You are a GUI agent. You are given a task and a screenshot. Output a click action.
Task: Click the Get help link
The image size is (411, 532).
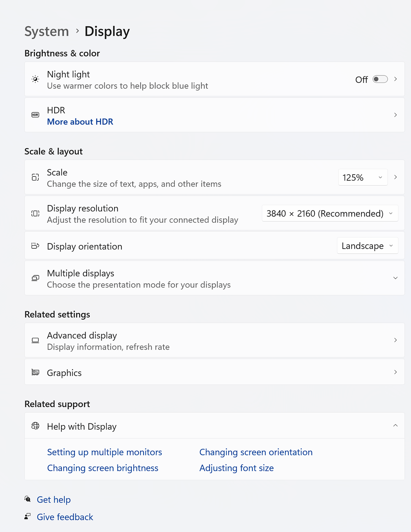(x=54, y=499)
